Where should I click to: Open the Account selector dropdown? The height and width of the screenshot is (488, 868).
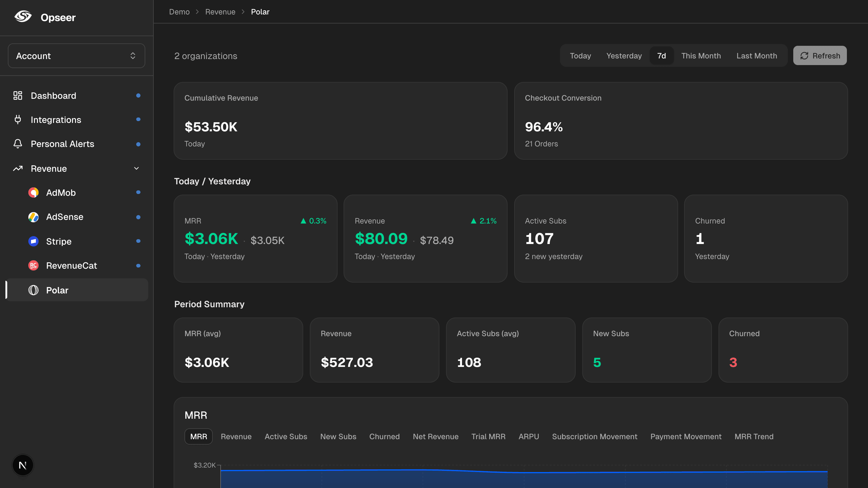pyautogui.click(x=77, y=55)
